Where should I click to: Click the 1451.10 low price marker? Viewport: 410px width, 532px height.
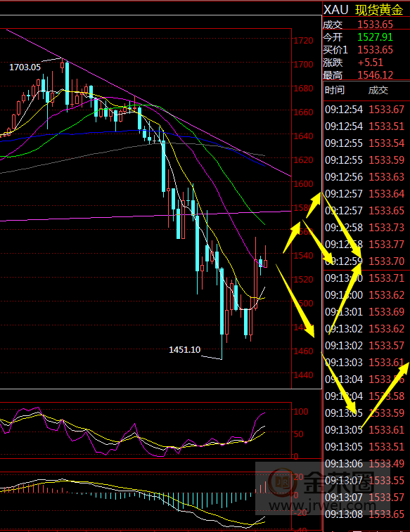185,349
